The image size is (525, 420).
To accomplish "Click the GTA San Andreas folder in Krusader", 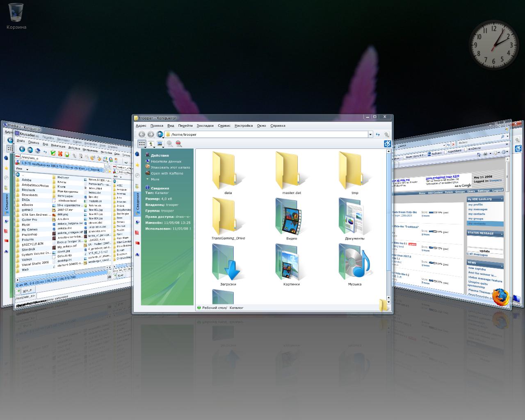I will (x=34, y=215).
